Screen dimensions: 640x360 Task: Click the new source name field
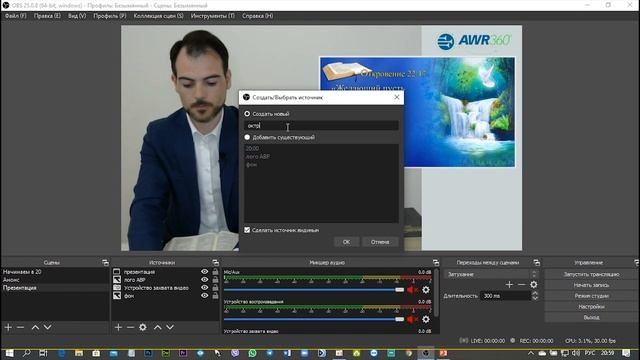point(321,125)
